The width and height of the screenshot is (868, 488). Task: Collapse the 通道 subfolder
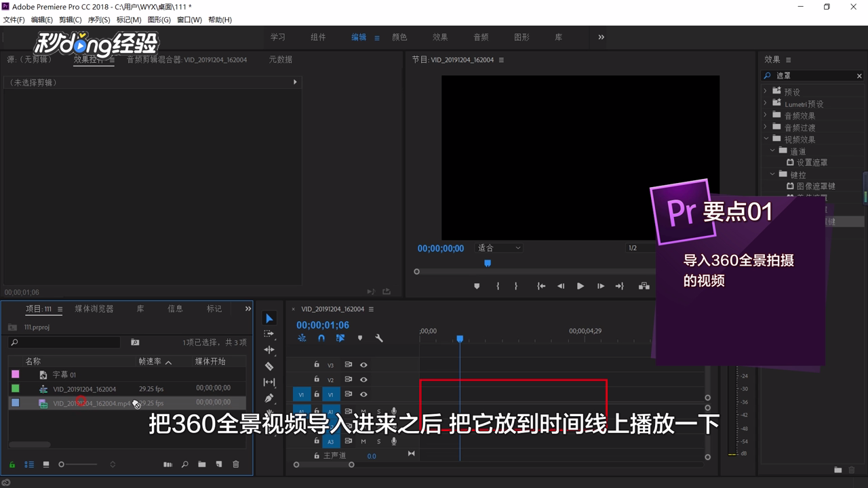[x=772, y=150]
